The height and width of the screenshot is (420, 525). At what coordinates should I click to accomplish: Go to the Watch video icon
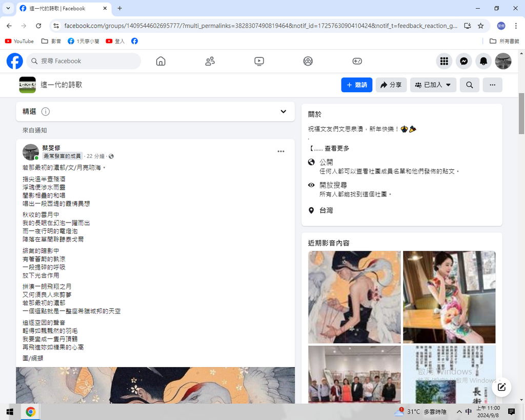point(259,61)
